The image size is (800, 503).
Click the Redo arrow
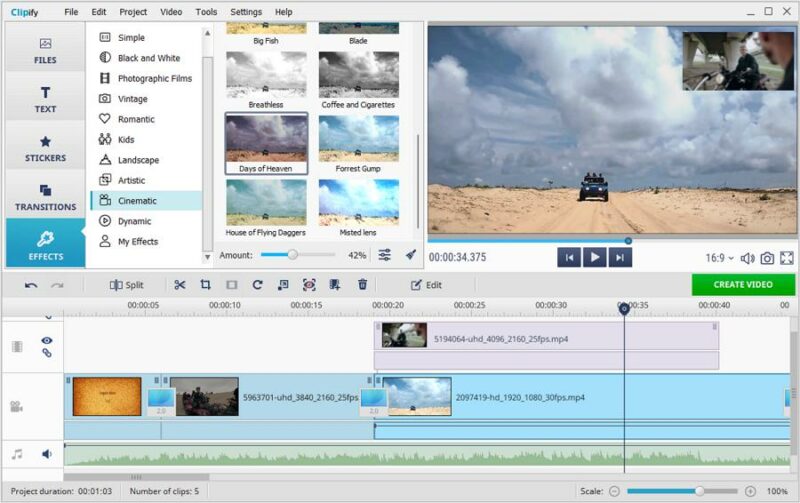[x=57, y=285]
